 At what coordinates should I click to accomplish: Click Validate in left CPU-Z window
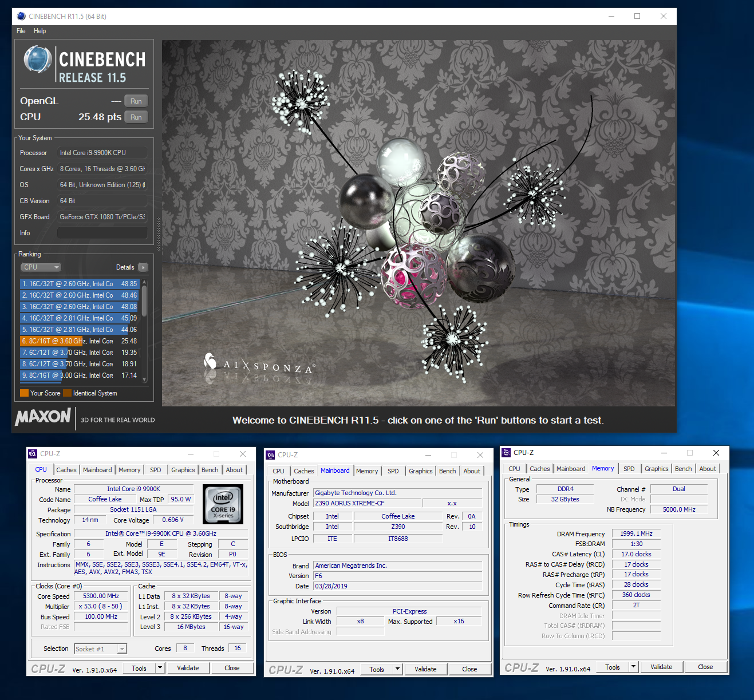pos(188,668)
